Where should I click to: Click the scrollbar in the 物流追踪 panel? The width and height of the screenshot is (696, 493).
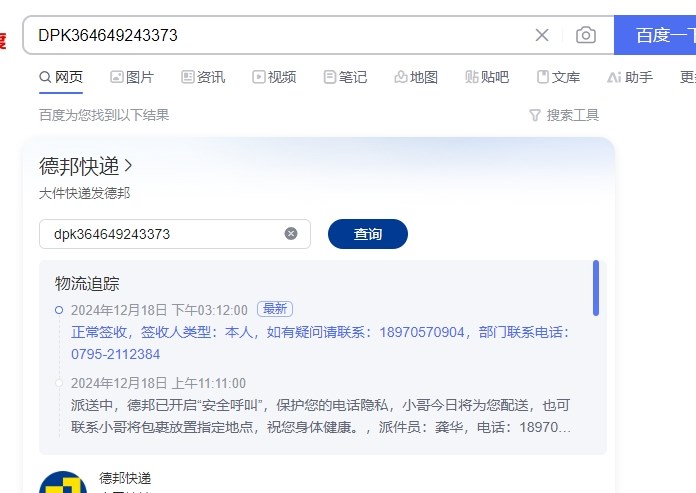coord(596,288)
